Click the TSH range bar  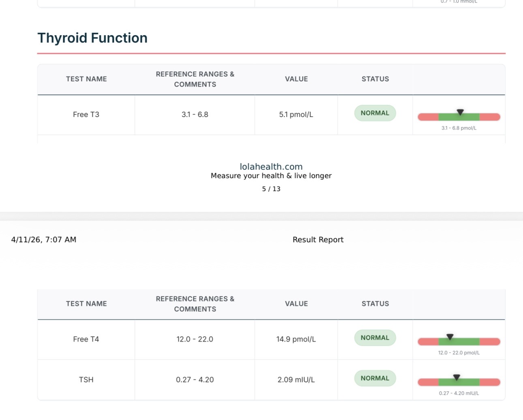[459, 383]
